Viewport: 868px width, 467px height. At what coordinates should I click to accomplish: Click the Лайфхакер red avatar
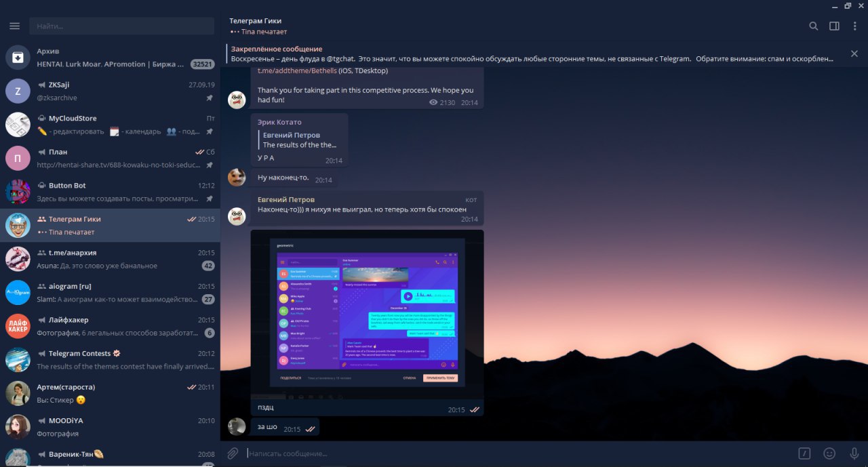coord(18,326)
